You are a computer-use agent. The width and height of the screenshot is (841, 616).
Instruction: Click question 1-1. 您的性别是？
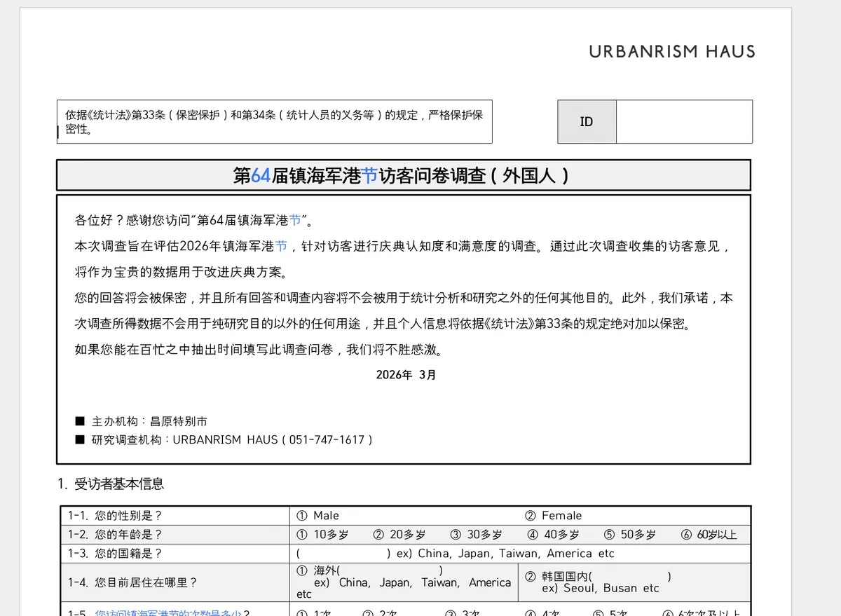[115, 515]
